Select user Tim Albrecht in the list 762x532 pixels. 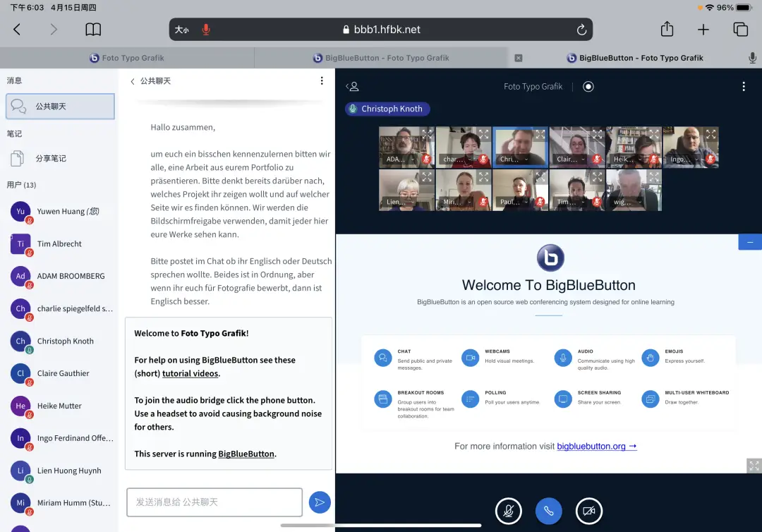click(x=60, y=244)
